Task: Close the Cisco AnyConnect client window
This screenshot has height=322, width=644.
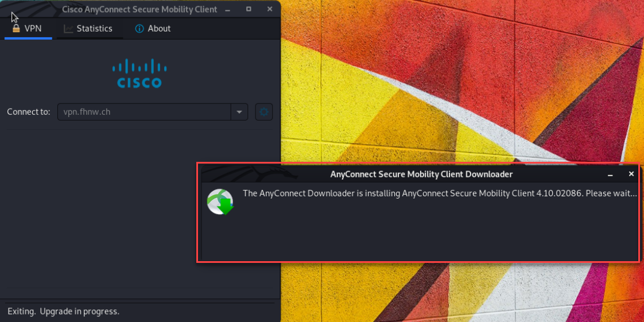Action: [267, 9]
